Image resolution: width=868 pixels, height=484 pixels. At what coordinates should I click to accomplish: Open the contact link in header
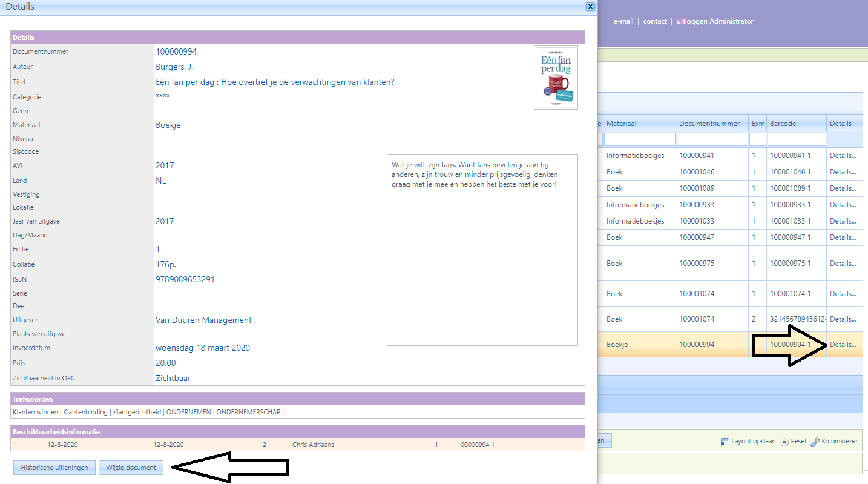coord(655,21)
